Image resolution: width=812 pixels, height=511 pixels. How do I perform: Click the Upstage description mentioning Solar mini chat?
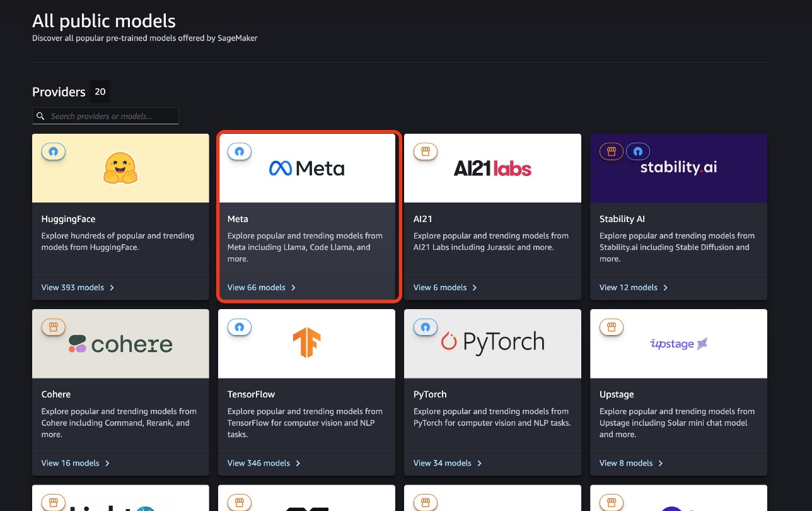(x=677, y=423)
